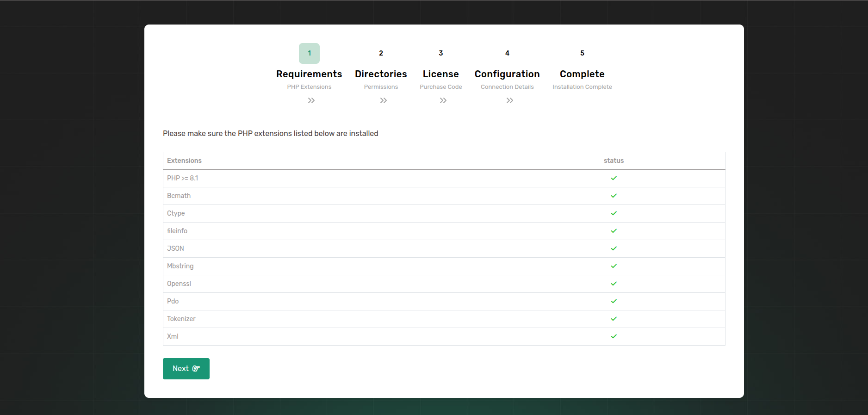Click the fileinfo status checkmark
Image resolution: width=868 pixels, height=415 pixels.
pyautogui.click(x=614, y=231)
